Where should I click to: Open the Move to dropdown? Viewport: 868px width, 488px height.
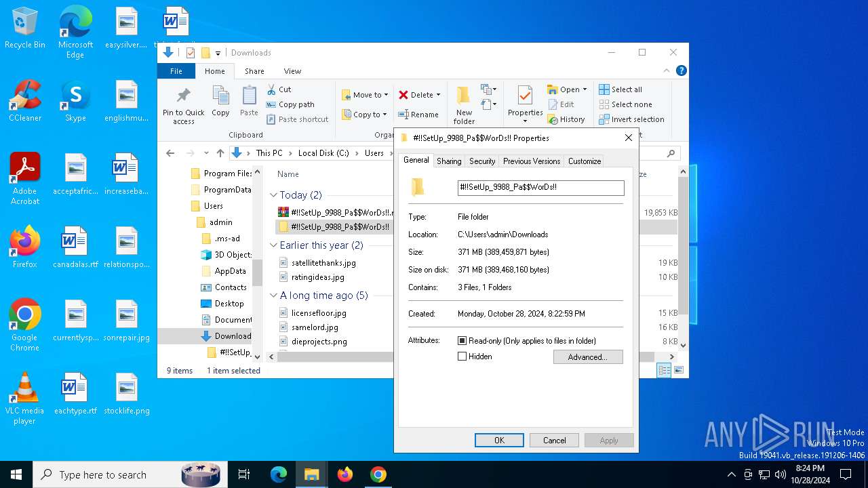point(366,95)
